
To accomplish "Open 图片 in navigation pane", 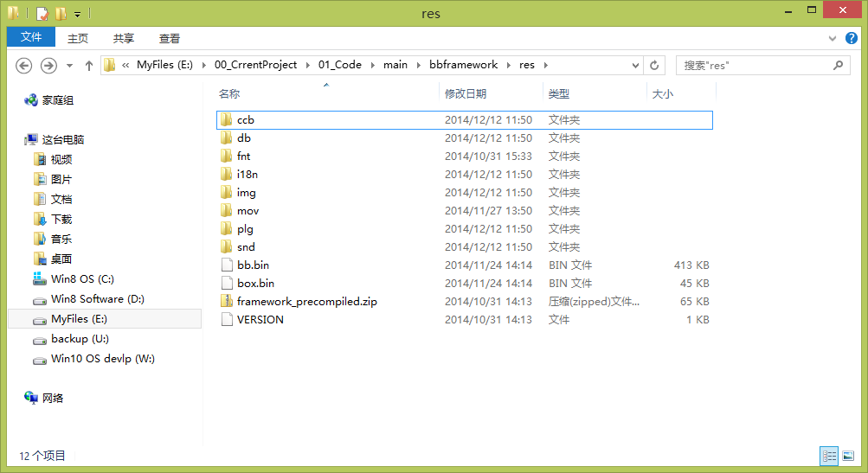I will click(53, 179).
